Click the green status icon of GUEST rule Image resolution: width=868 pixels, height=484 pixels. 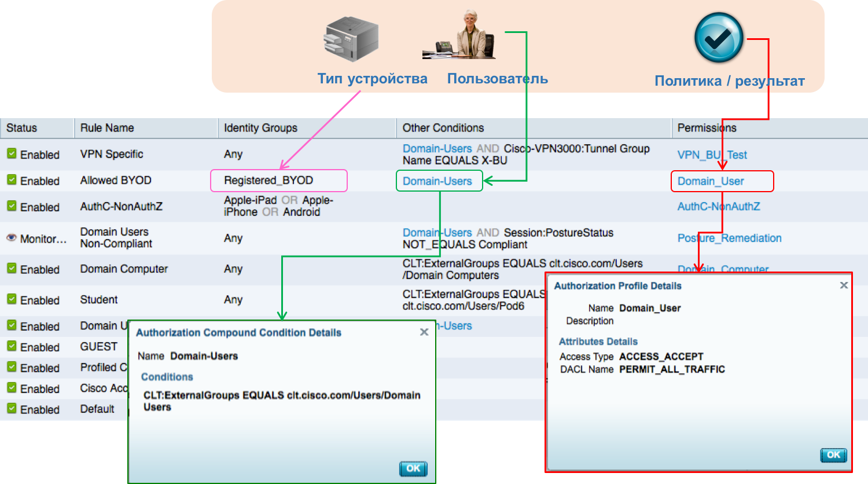click(11, 346)
